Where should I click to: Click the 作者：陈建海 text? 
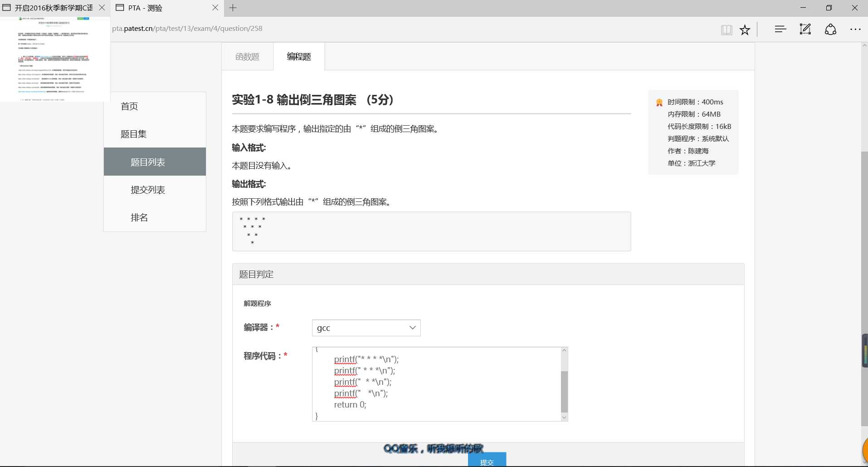click(688, 151)
